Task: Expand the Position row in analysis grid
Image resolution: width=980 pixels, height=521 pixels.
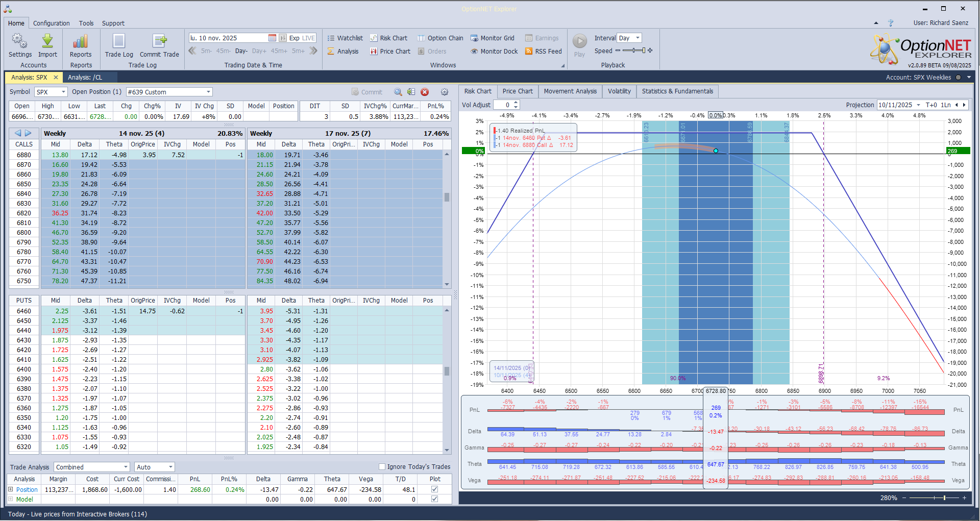Action: (x=10, y=489)
